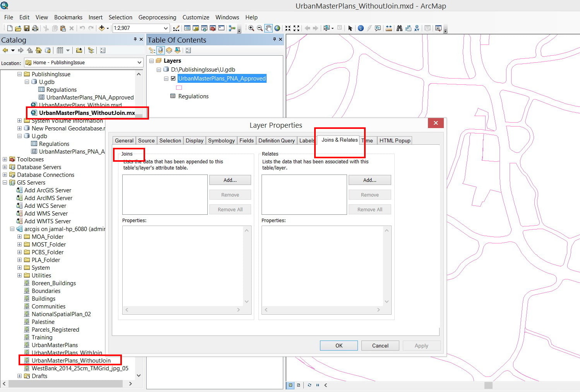Print the map
This screenshot has width=580, height=392.
[35, 28]
